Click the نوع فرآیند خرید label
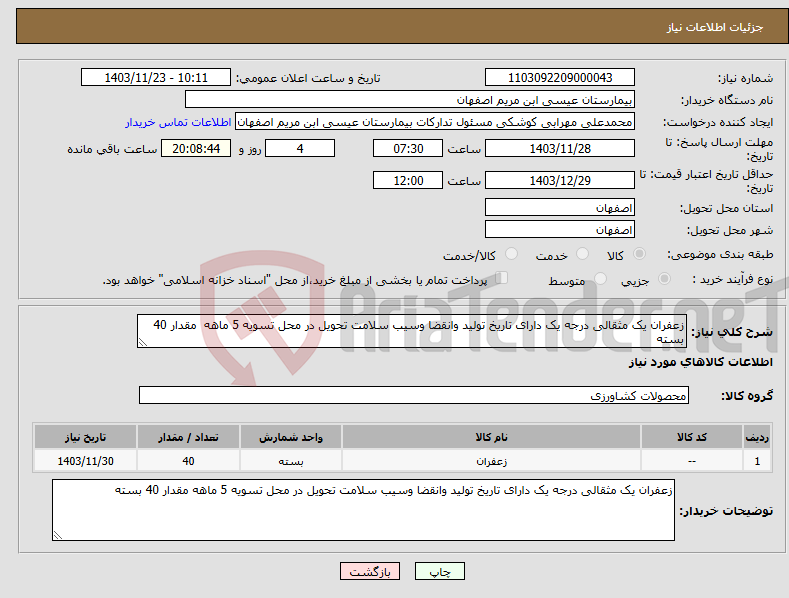 pos(733,279)
